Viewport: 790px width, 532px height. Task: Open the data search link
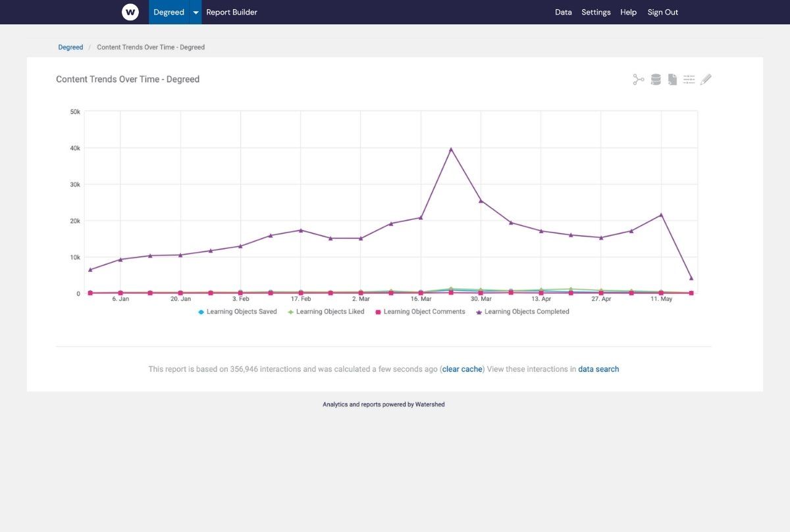pos(598,369)
